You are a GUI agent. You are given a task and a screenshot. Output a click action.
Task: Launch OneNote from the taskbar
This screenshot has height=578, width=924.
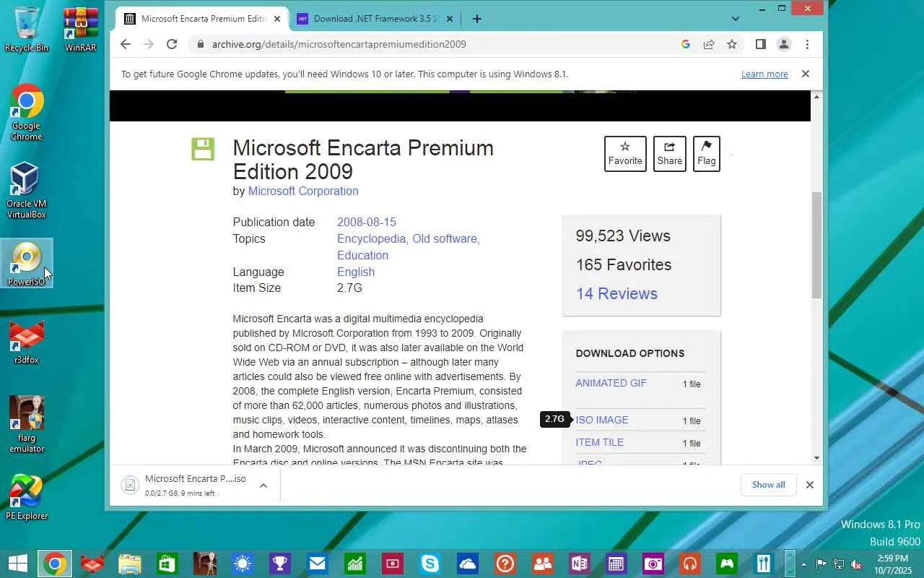point(578,564)
